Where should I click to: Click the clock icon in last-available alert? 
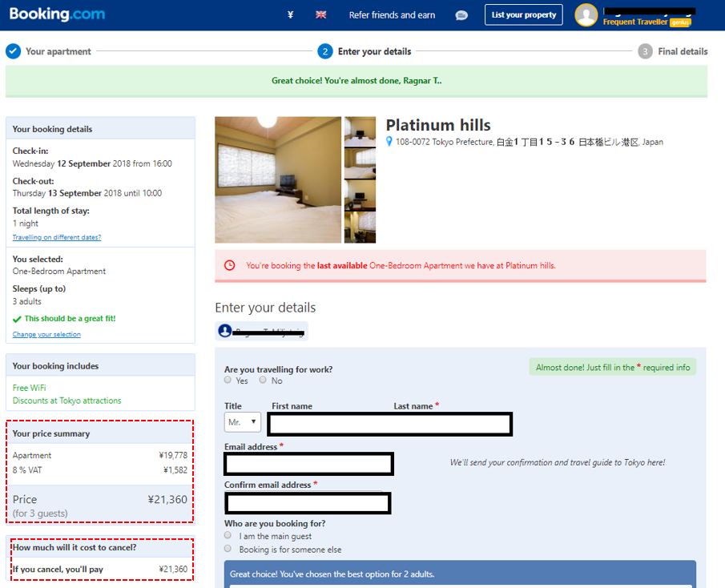pyautogui.click(x=229, y=265)
